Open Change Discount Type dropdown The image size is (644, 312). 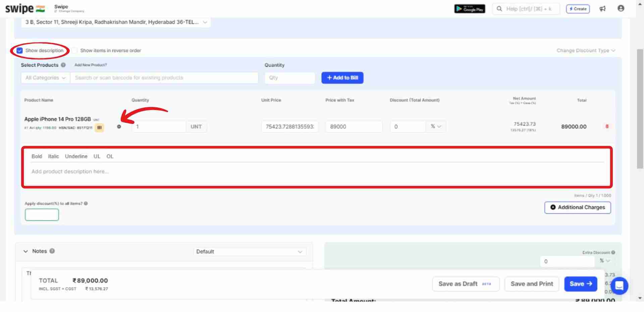(x=586, y=50)
